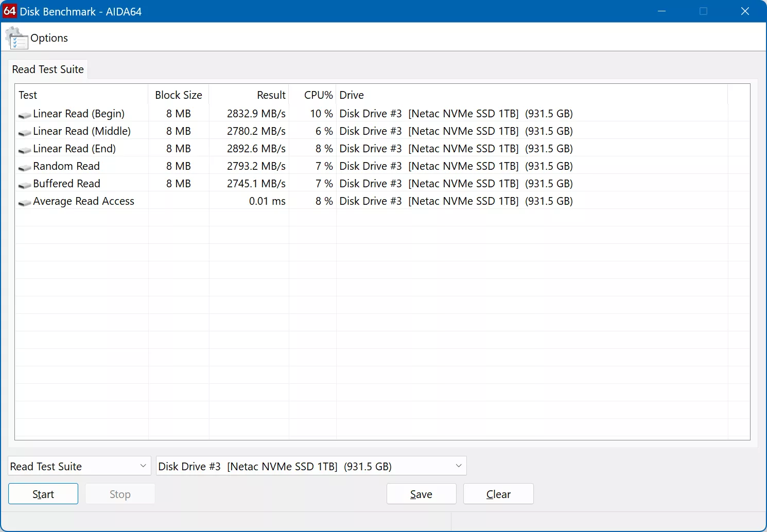This screenshot has width=767, height=532.
Task: Select the Random Read row label
Action: [66, 166]
